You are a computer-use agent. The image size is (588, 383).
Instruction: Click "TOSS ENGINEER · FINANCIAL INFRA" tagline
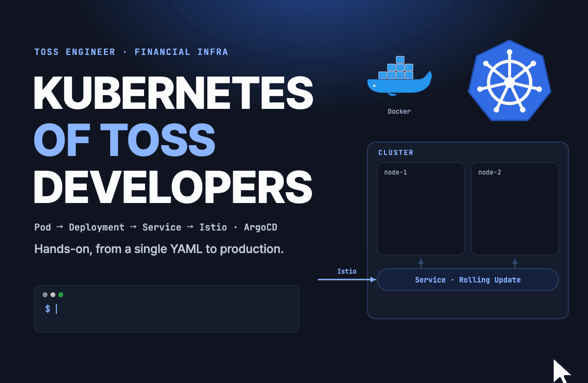click(131, 52)
